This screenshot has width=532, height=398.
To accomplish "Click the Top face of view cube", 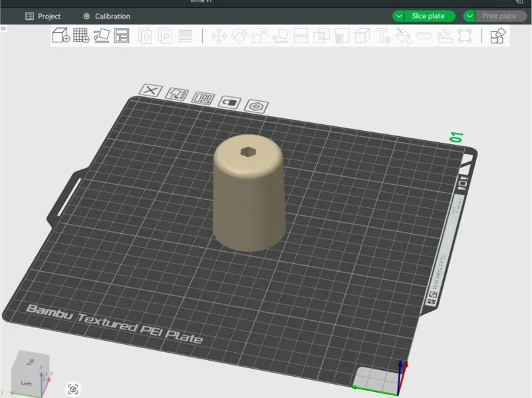I will [31, 361].
